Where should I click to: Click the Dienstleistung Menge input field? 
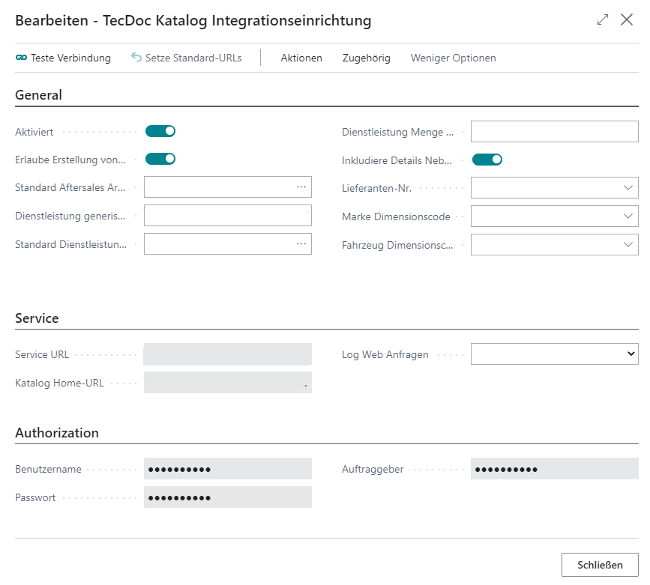point(555,131)
